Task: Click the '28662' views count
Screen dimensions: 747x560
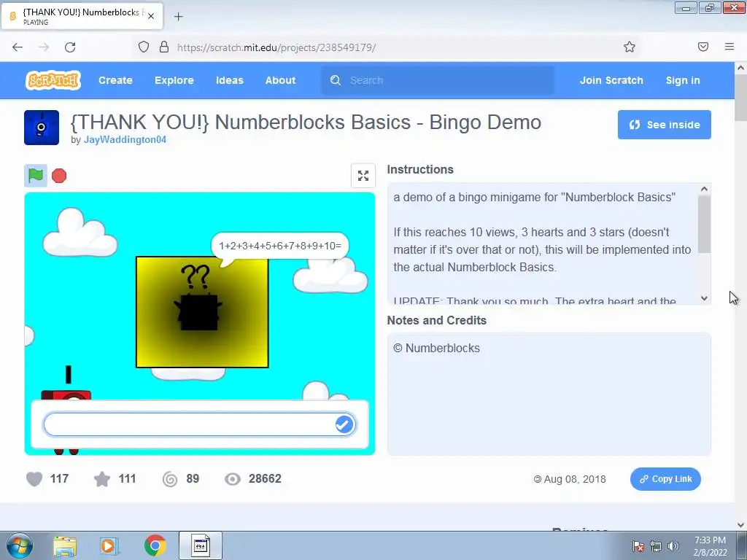Action: pos(265,478)
